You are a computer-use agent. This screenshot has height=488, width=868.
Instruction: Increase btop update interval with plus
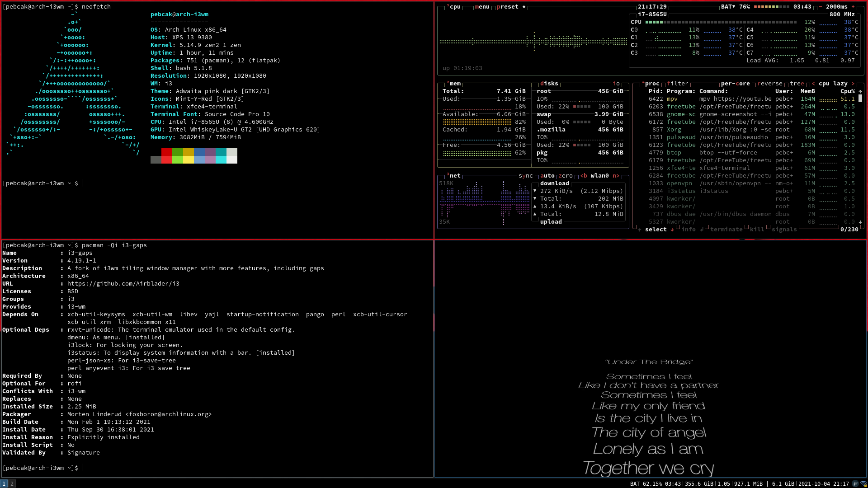(853, 7)
